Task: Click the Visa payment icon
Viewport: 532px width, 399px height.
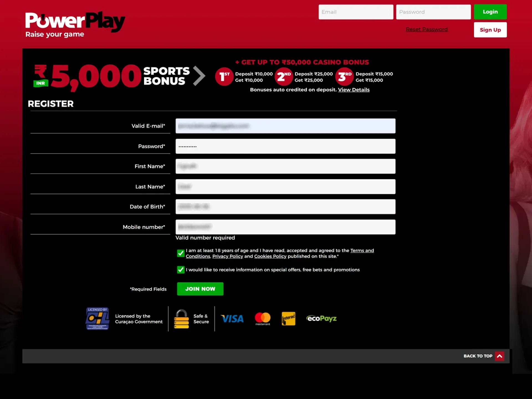Action: [232, 318]
